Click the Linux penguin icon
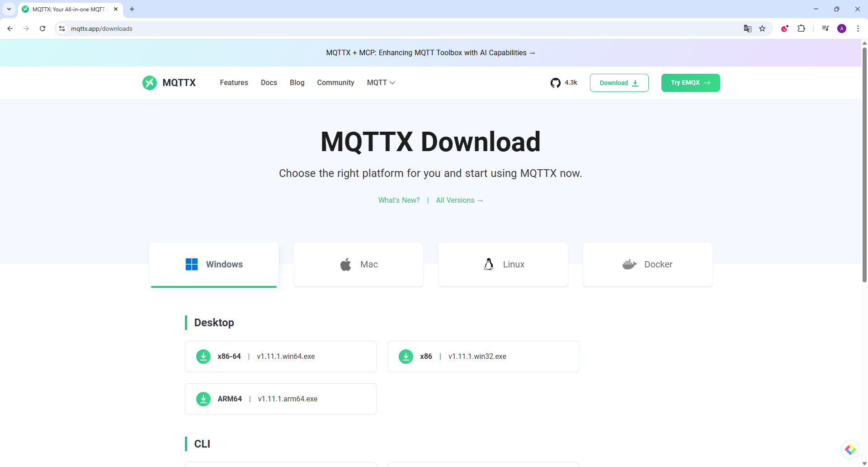Screen dimensions: 868x467 [489, 264]
